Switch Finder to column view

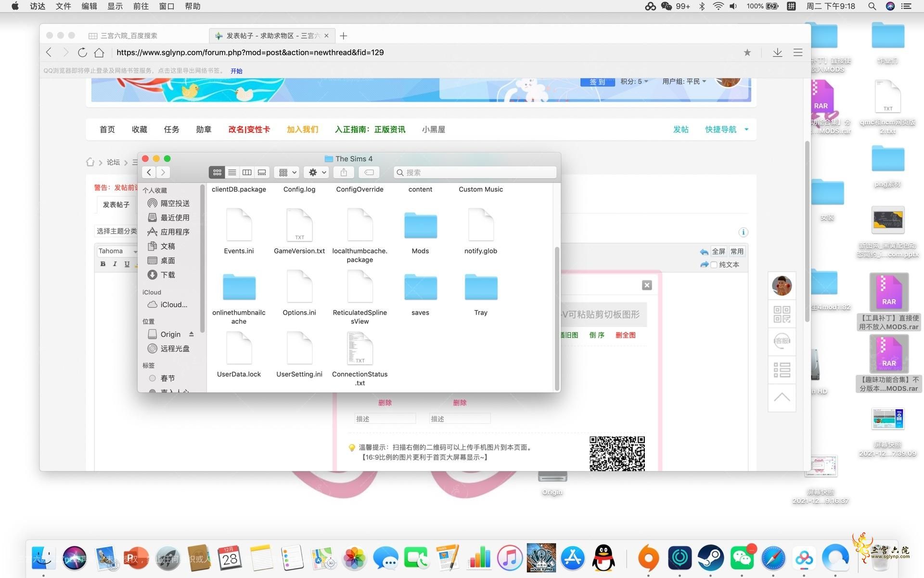click(x=247, y=172)
